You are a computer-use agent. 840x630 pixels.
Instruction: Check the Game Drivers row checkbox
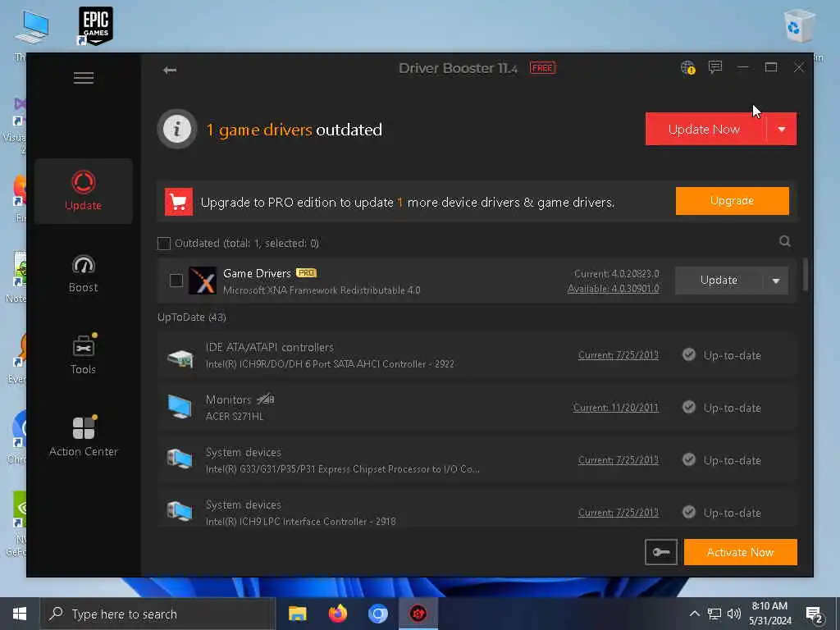[176, 281]
